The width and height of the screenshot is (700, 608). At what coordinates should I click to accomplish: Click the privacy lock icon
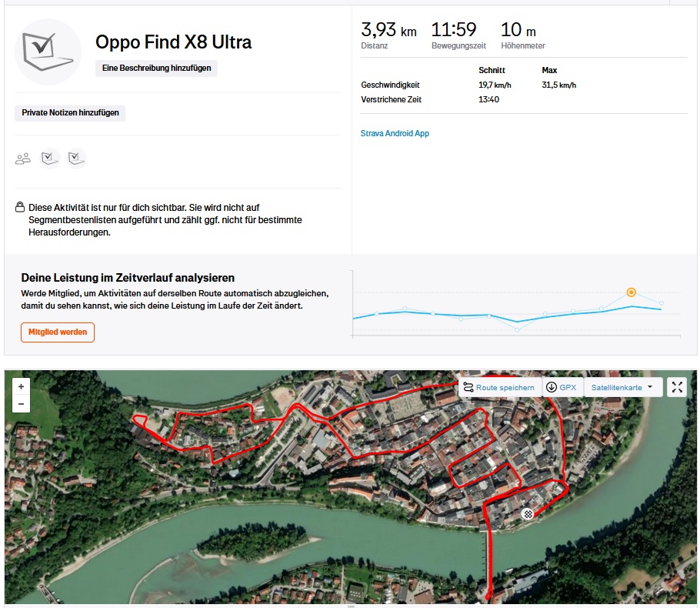click(x=20, y=207)
